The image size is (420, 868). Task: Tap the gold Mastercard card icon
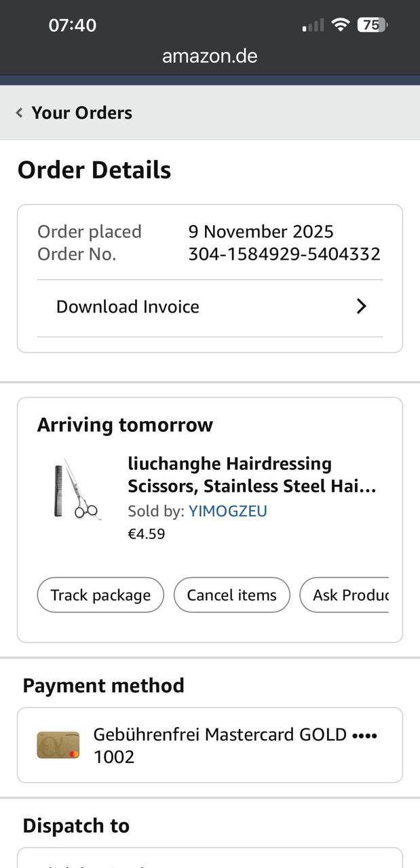coord(58,745)
